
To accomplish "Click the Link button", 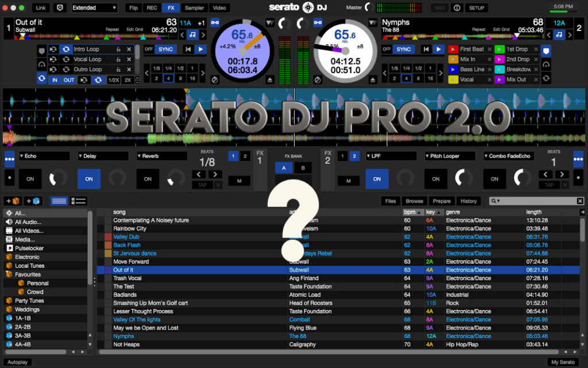I will pyautogui.click(x=41, y=7).
